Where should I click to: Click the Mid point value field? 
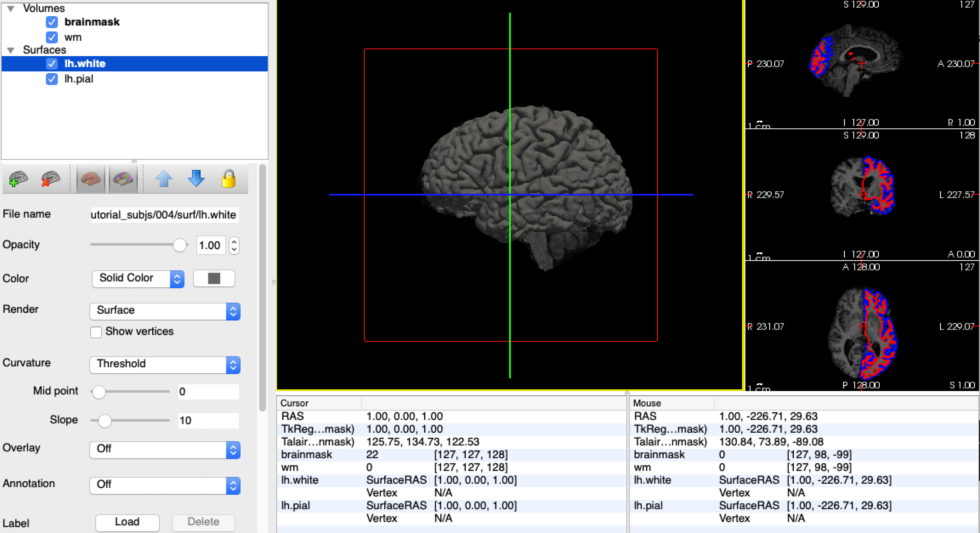208,391
